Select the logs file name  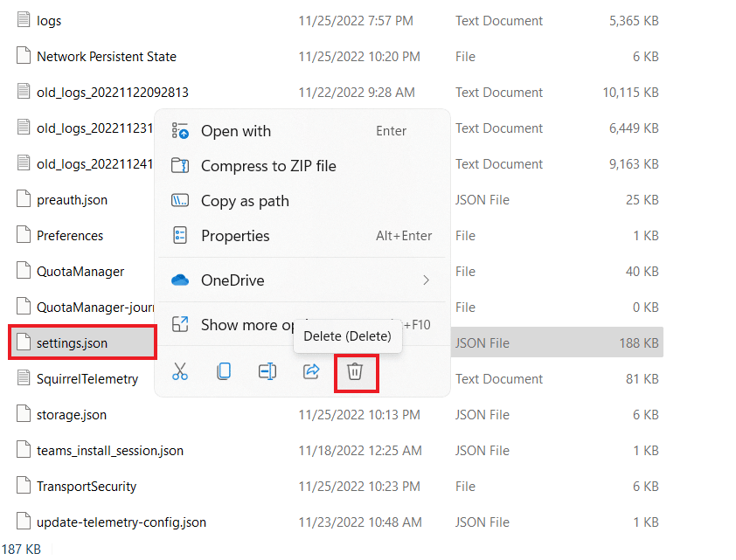click(49, 21)
